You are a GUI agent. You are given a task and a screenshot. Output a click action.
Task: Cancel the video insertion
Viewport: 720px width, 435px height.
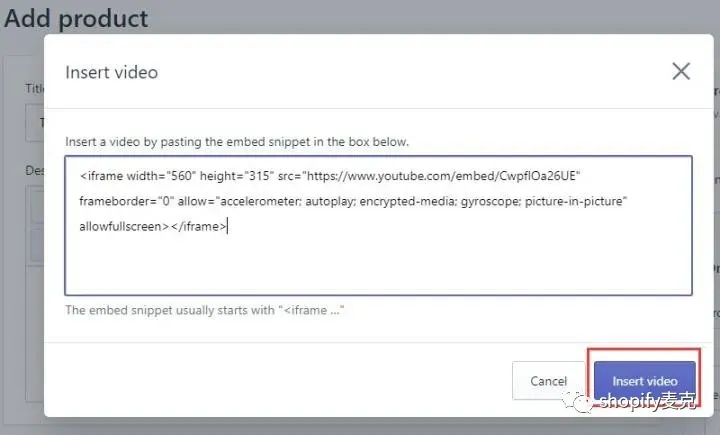point(548,381)
